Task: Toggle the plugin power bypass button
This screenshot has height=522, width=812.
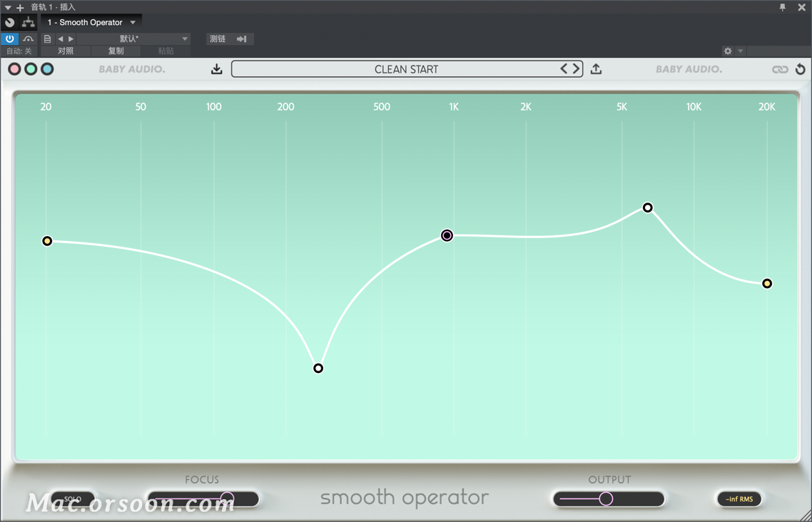Action: point(10,39)
